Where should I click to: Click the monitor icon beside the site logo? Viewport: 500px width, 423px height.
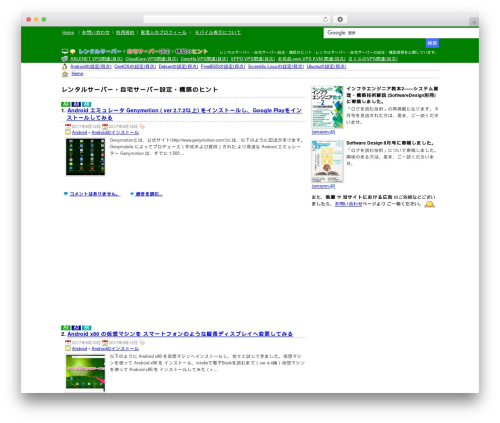65,51
